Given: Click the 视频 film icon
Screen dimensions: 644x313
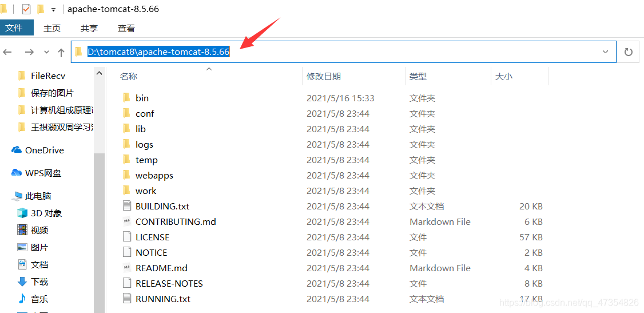Looking at the screenshot, I should tap(22, 230).
